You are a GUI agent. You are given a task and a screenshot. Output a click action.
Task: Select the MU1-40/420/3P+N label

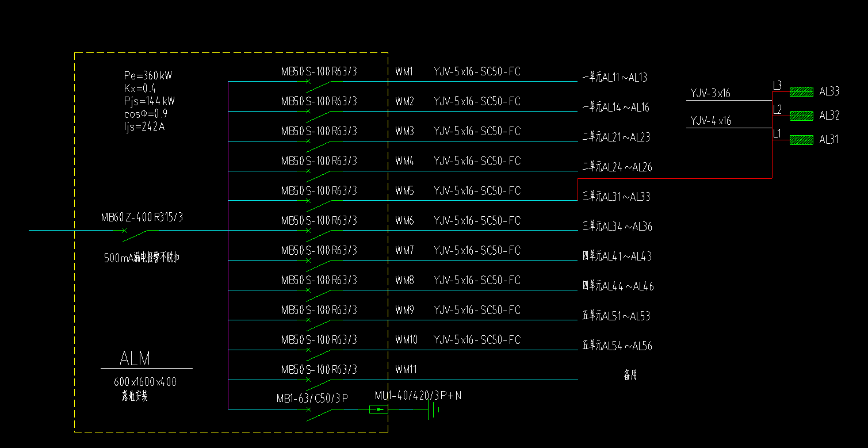(419, 396)
